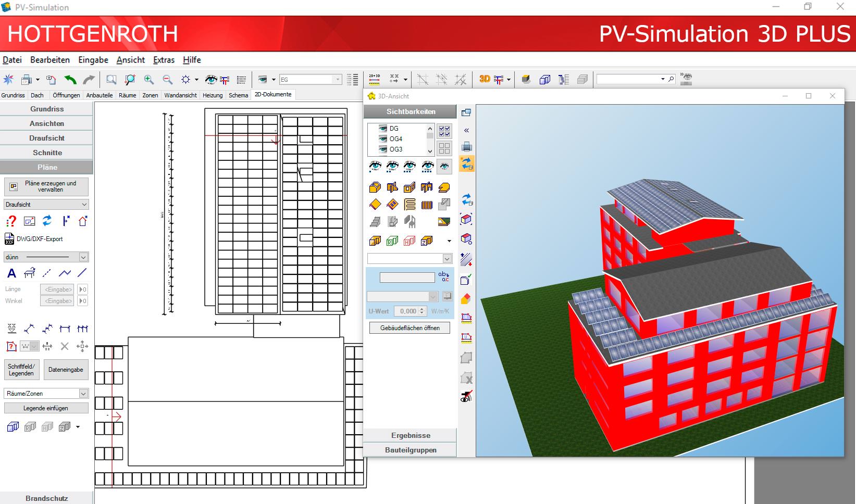Click Pläne erzeugen und verwalten button
The width and height of the screenshot is (856, 504).
point(46,186)
